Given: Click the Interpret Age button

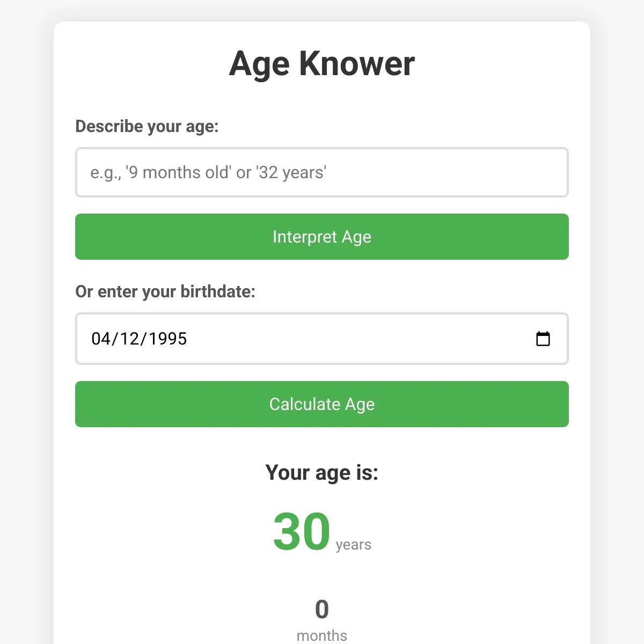Looking at the screenshot, I should pos(322,237).
